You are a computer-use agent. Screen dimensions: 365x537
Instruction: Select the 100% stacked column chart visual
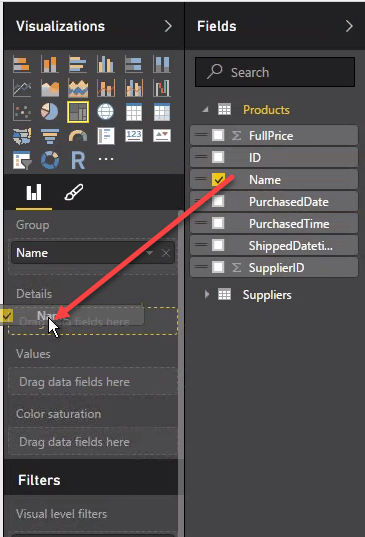(162, 64)
